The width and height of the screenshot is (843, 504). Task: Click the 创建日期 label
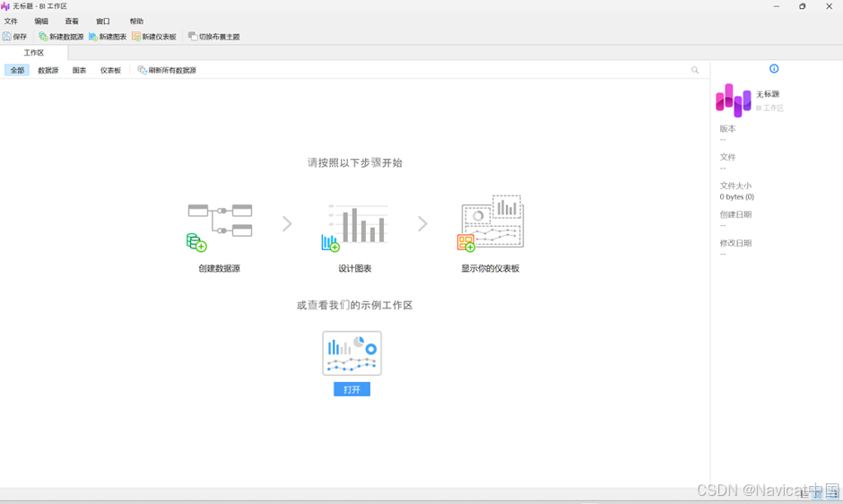(x=735, y=214)
